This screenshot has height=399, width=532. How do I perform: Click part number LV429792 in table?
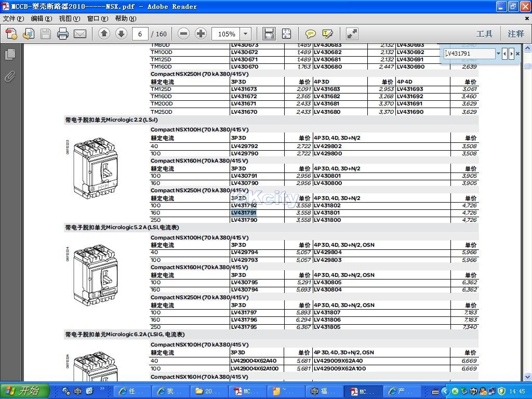[244, 146]
